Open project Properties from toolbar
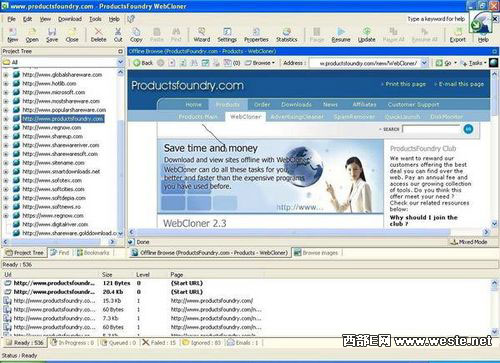Viewport: 500px width, 363px height. [x=256, y=35]
